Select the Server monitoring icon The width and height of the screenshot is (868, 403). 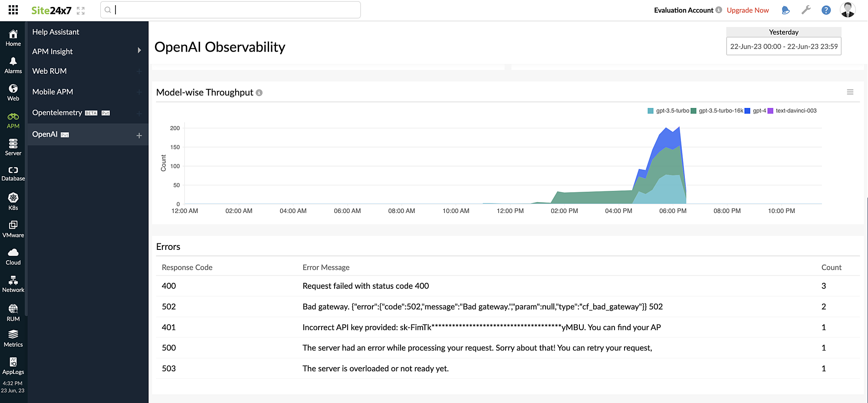pyautogui.click(x=13, y=146)
